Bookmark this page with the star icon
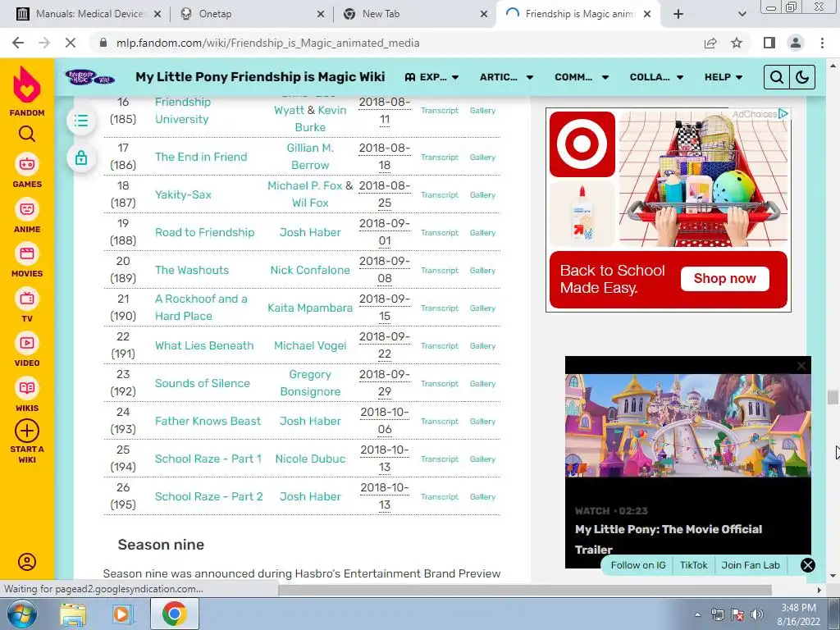This screenshot has height=630, width=840. pos(737,43)
